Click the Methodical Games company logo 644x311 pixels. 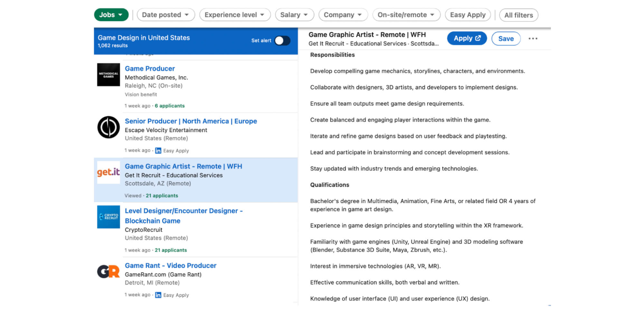click(109, 75)
